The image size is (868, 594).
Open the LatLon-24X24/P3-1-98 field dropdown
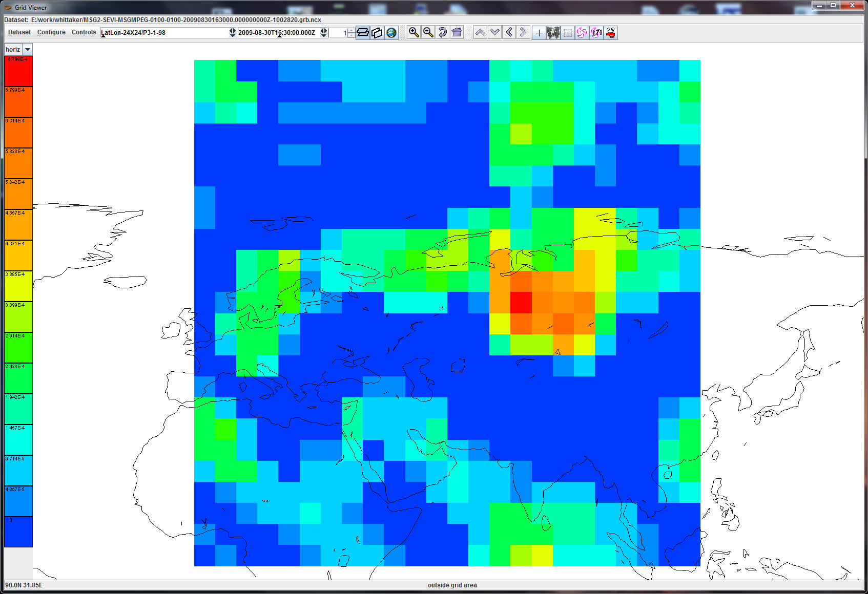[x=232, y=33]
